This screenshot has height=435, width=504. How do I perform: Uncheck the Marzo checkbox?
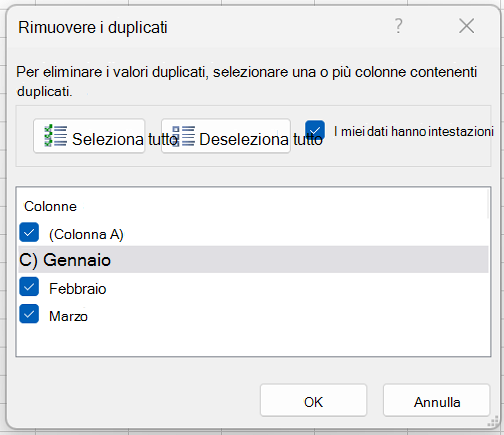click(29, 314)
